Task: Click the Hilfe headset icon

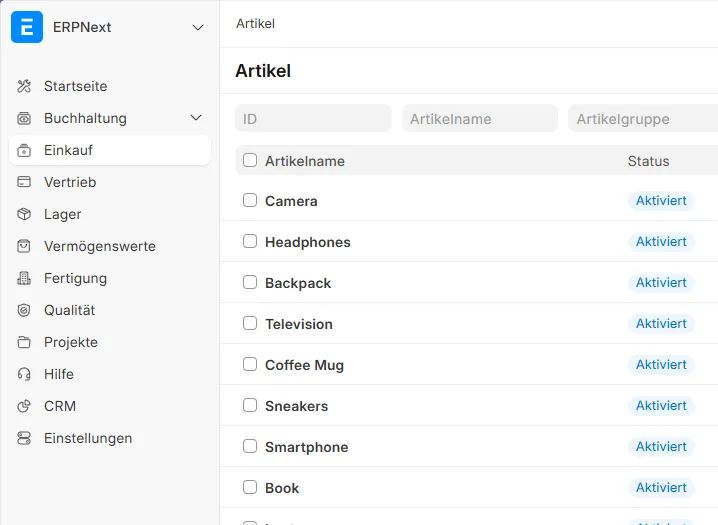Action: (25, 375)
